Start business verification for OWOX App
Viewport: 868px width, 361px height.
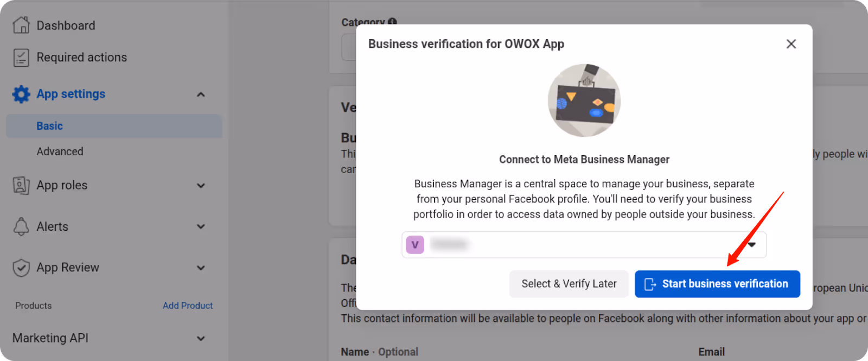(x=717, y=283)
